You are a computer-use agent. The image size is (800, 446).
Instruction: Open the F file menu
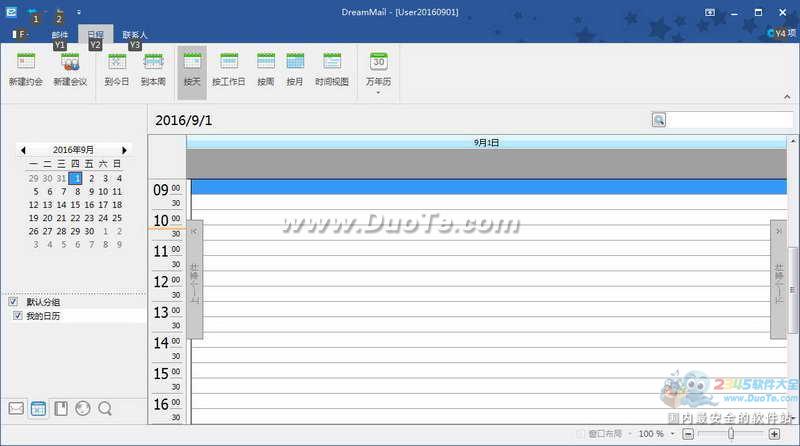click(20, 34)
